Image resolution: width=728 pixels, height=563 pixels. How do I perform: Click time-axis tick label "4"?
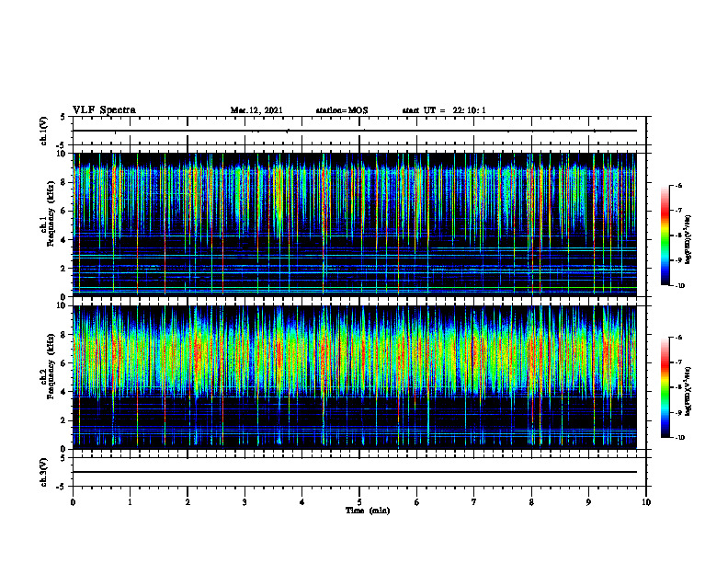[302, 502]
